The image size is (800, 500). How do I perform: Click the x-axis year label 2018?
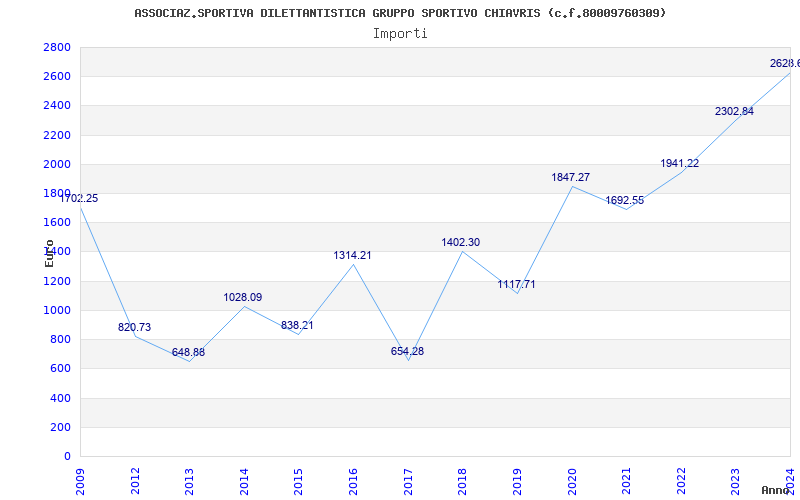pyautogui.click(x=463, y=481)
